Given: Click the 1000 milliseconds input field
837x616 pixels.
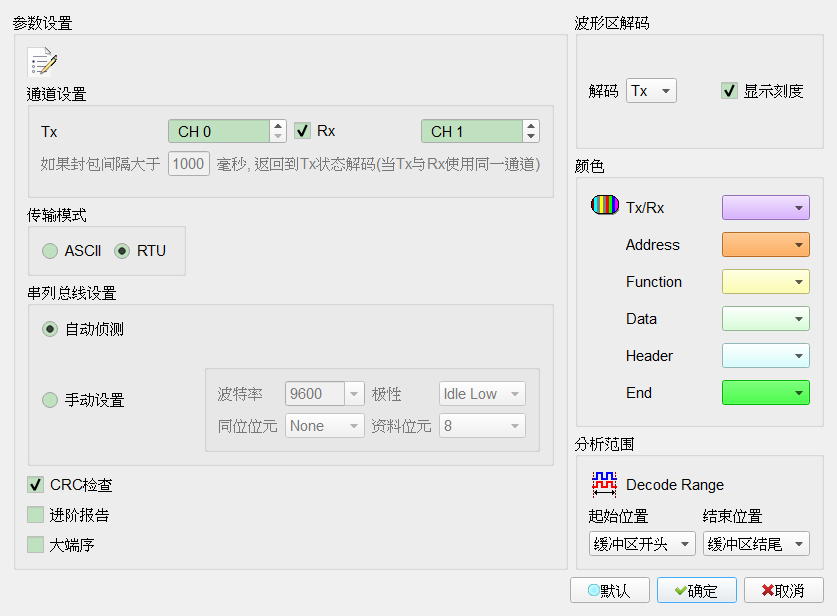Looking at the screenshot, I should click(x=188, y=164).
